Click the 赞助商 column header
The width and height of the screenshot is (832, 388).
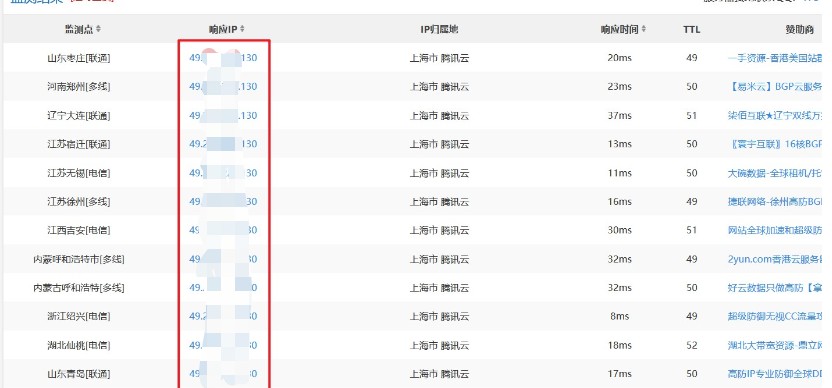(x=800, y=30)
